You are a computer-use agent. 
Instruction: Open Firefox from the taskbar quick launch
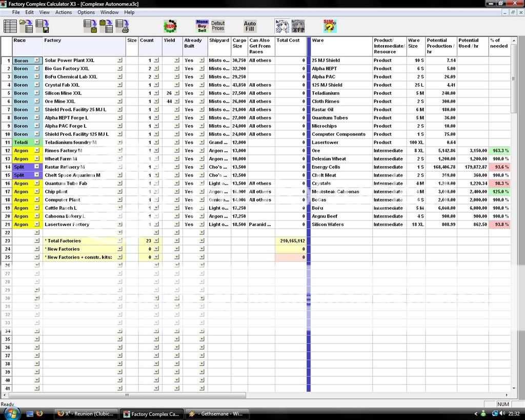[x=40, y=413]
